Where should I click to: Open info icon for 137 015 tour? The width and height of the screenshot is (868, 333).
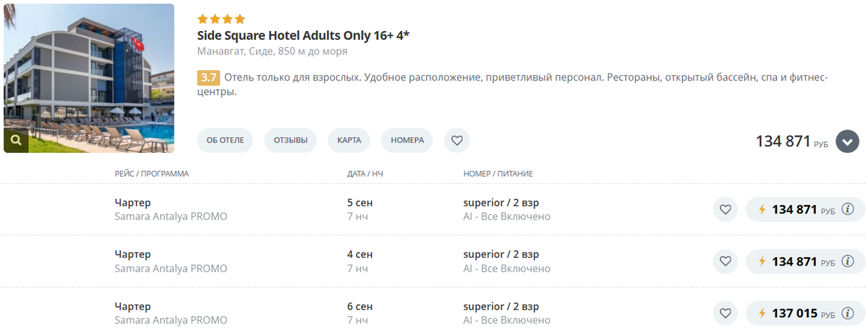click(x=848, y=313)
